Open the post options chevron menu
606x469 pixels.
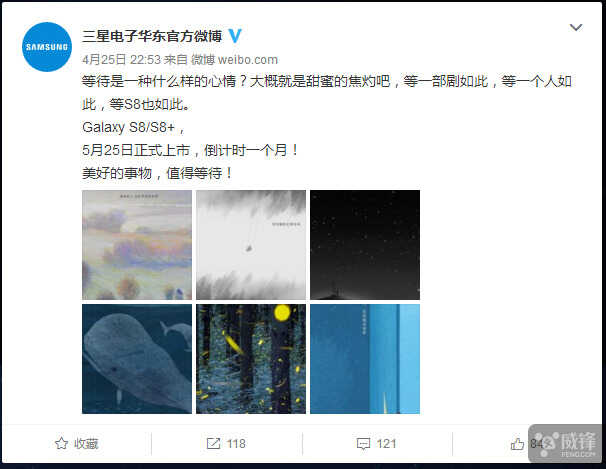pyautogui.click(x=576, y=27)
